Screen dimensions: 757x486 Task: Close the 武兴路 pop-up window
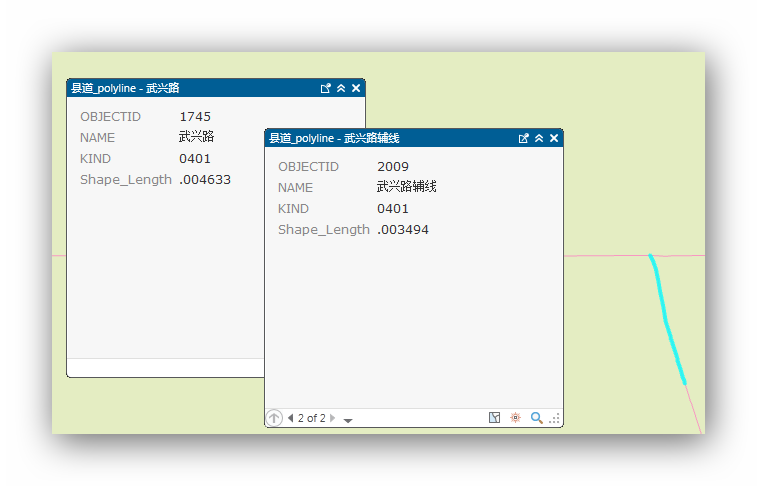(356, 88)
